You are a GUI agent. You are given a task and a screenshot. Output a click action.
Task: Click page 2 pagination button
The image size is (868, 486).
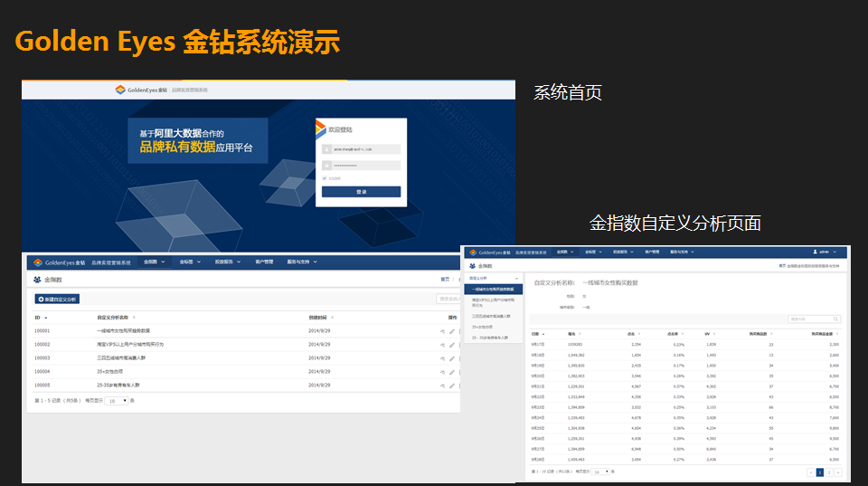(829, 472)
